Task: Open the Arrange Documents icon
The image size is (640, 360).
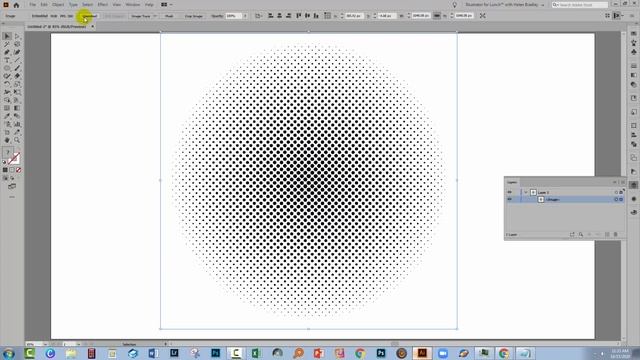Action: (x=166, y=5)
